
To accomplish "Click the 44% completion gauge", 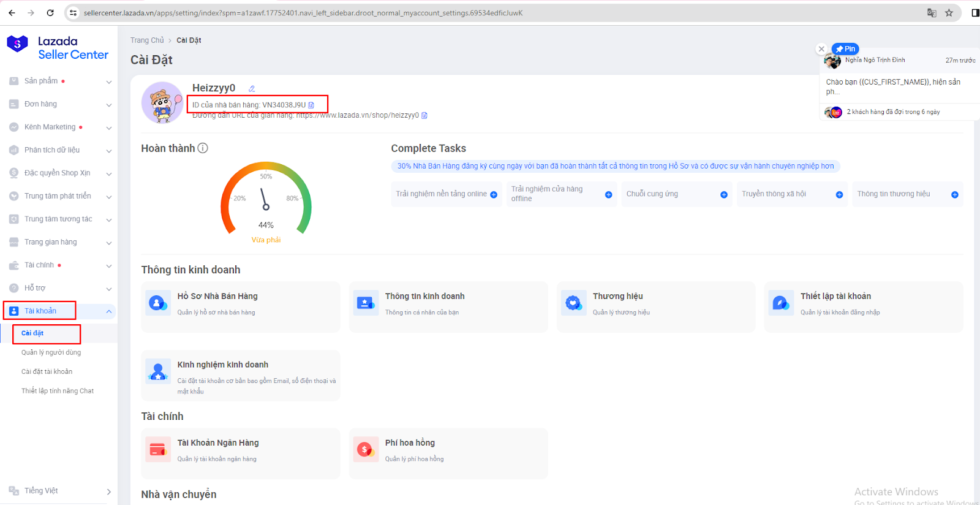I will pos(266,199).
